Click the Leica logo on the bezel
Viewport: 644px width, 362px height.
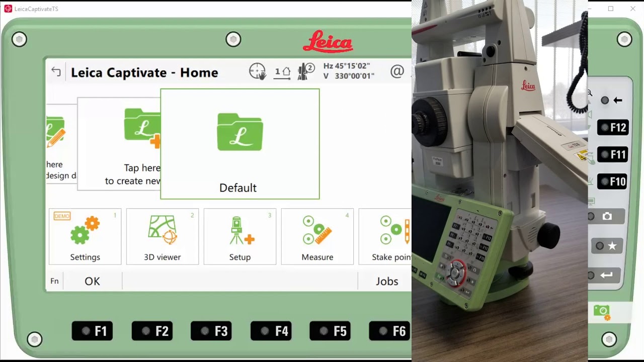pos(328,41)
